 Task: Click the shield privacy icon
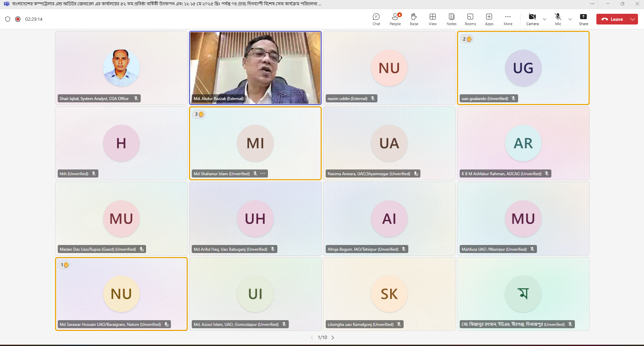point(8,19)
